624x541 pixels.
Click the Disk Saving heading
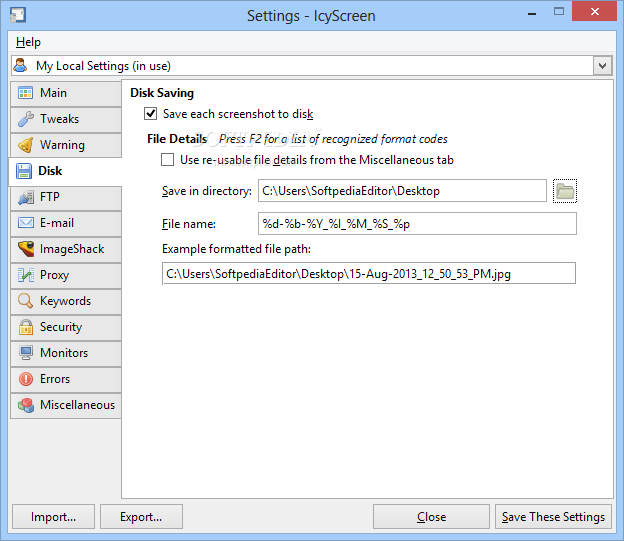(x=162, y=93)
